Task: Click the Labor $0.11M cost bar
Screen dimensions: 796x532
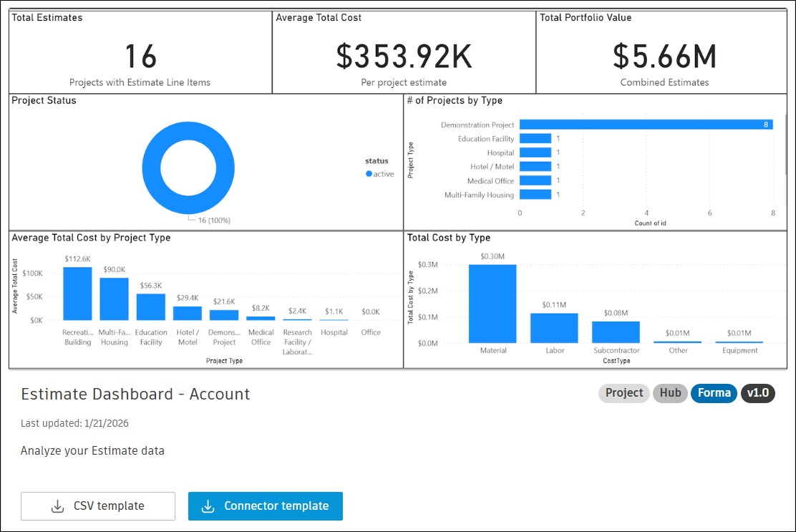Action: point(554,329)
